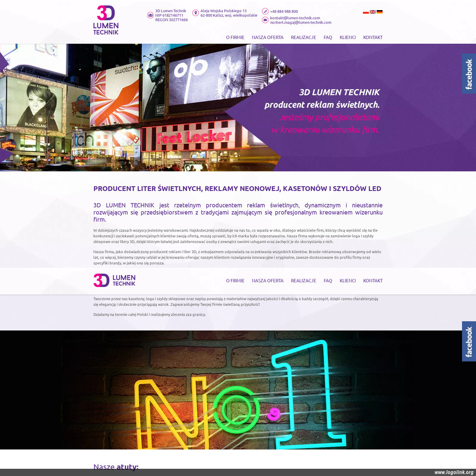Click the paragraph starting 'W dzisiejszych czasach wszyscy'

(x=236, y=236)
